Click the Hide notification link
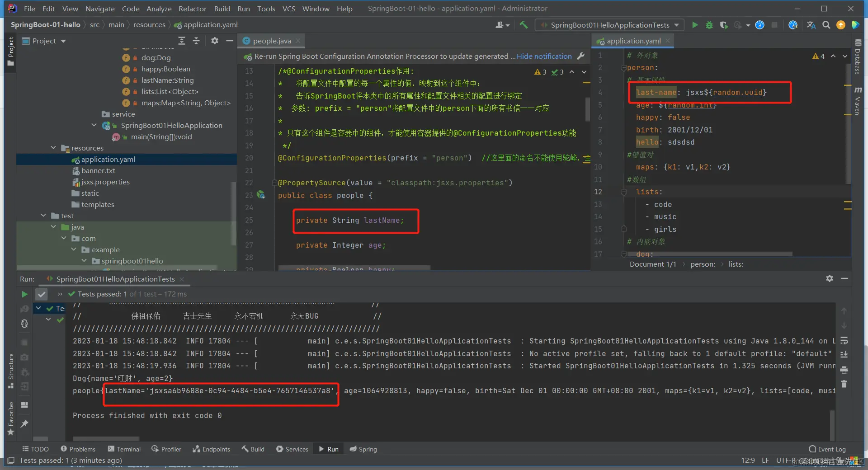 [x=544, y=56]
